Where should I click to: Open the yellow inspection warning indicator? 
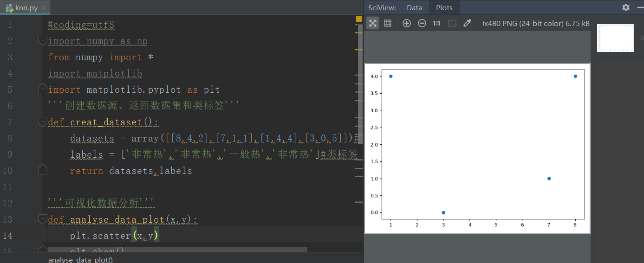(359, 19)
